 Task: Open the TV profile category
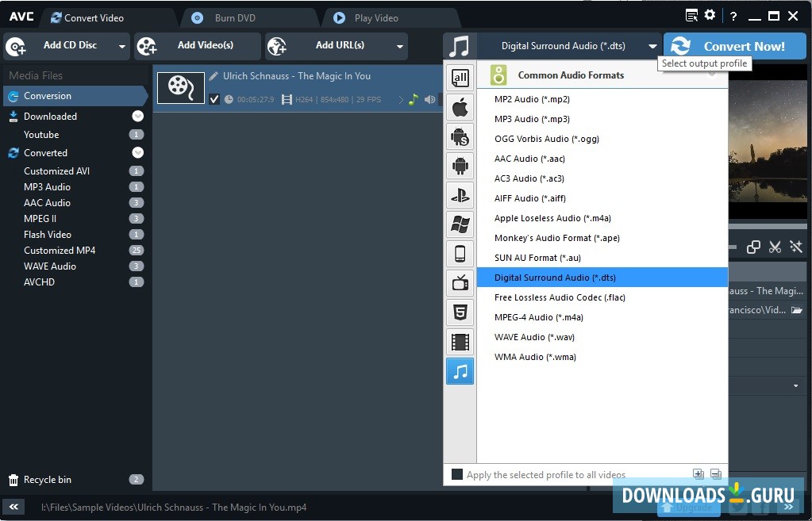point(460,283)
